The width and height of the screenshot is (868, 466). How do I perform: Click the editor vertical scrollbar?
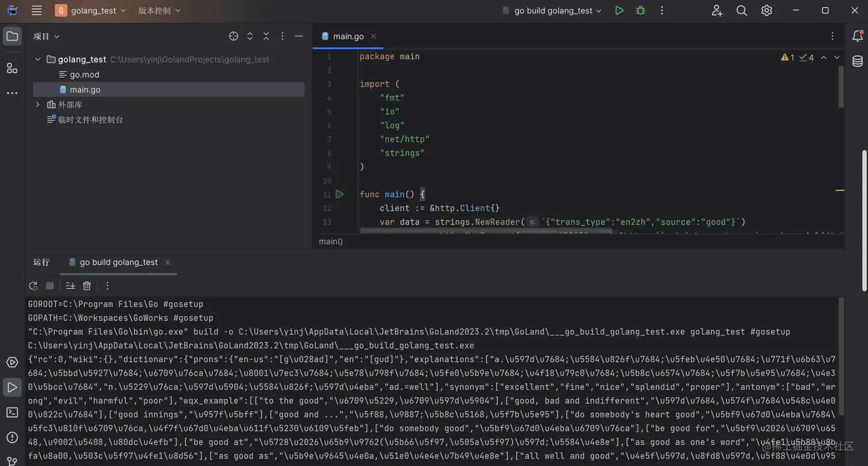[x=841, y=86]
